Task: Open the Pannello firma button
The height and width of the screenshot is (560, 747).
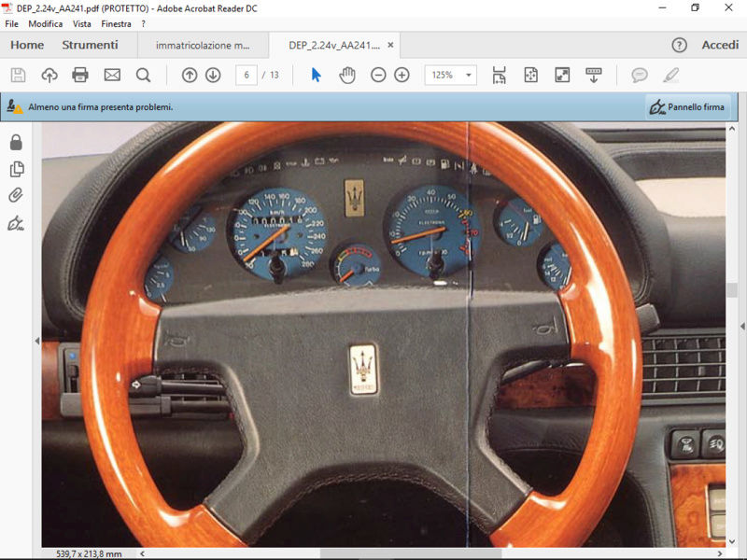Action: click(x=687, y=107)
